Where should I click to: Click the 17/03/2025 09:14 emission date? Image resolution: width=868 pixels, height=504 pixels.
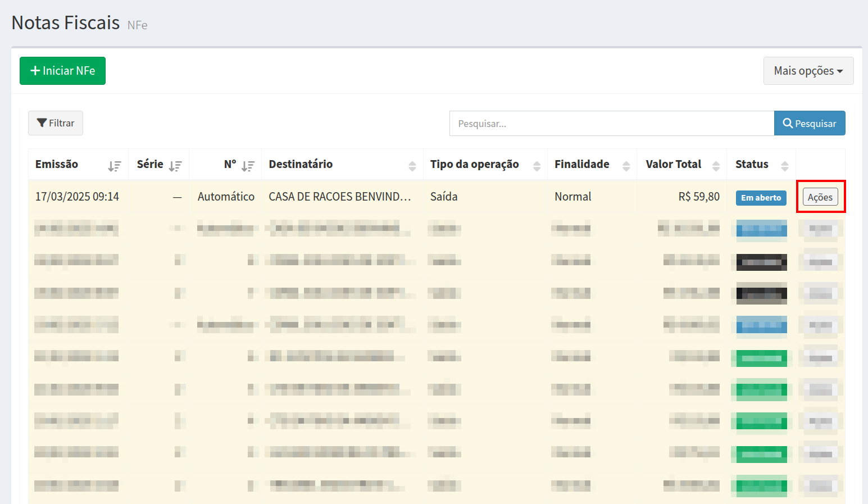(x=77, y=197)
